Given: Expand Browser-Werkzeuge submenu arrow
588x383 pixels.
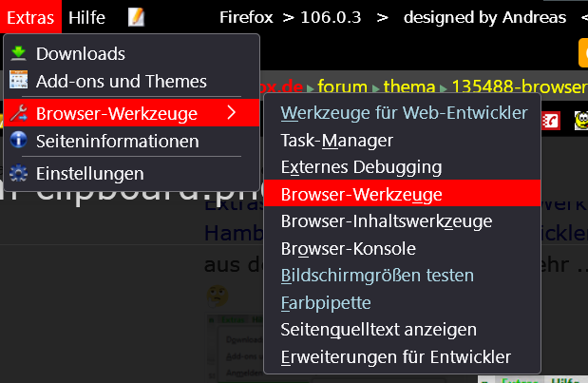Looking at the screenshot, I should pyautogui.click(x=232, y=112).
